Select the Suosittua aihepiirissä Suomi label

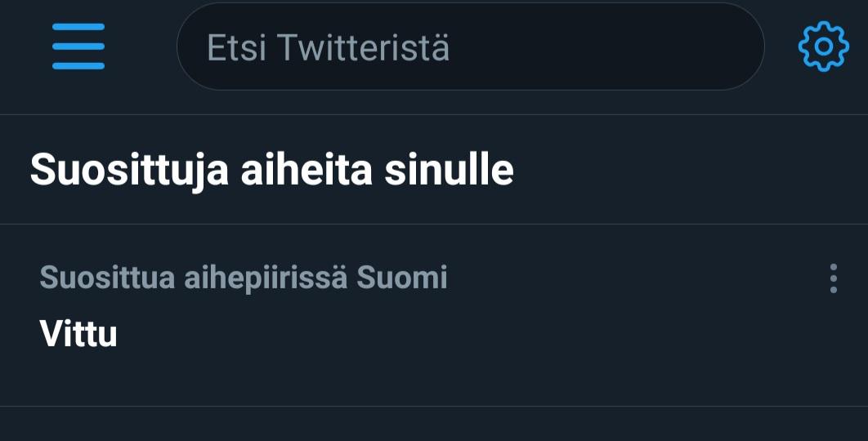tap(243, 277)
